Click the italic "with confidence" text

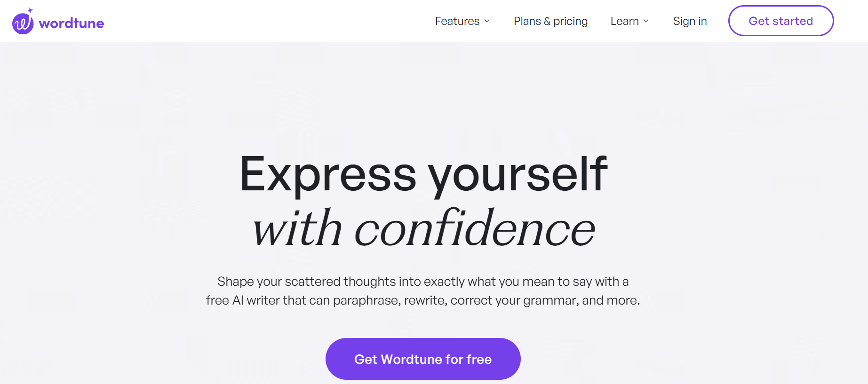(423, 229)
